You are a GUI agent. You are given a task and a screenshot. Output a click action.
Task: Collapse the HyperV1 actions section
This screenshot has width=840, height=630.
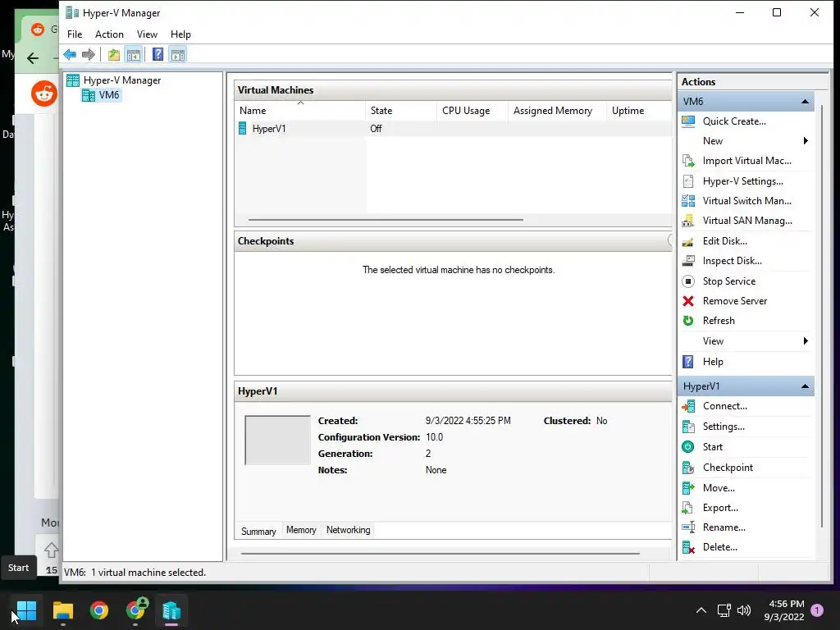click(x=805, y=386)
